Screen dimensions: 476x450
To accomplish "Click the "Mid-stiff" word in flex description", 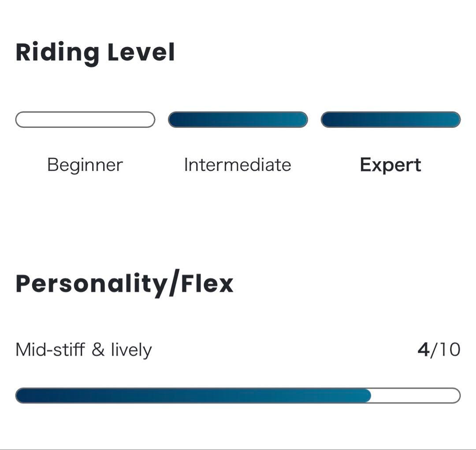I will tap(50, 350).
